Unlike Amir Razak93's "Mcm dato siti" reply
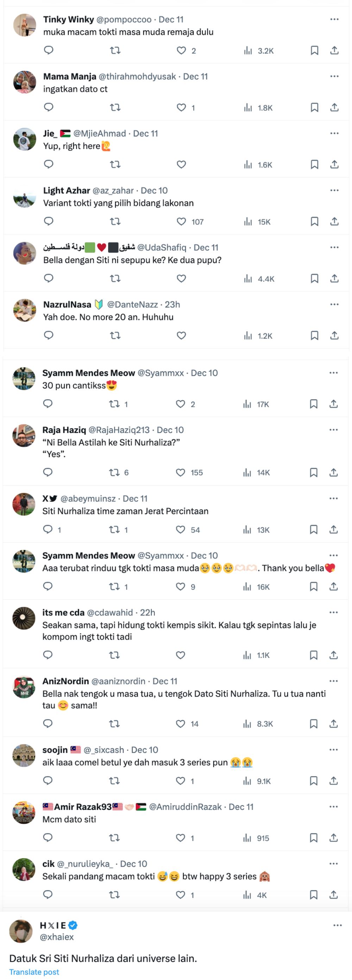This screenshot has width=352, height=980. tap(182, 838)
